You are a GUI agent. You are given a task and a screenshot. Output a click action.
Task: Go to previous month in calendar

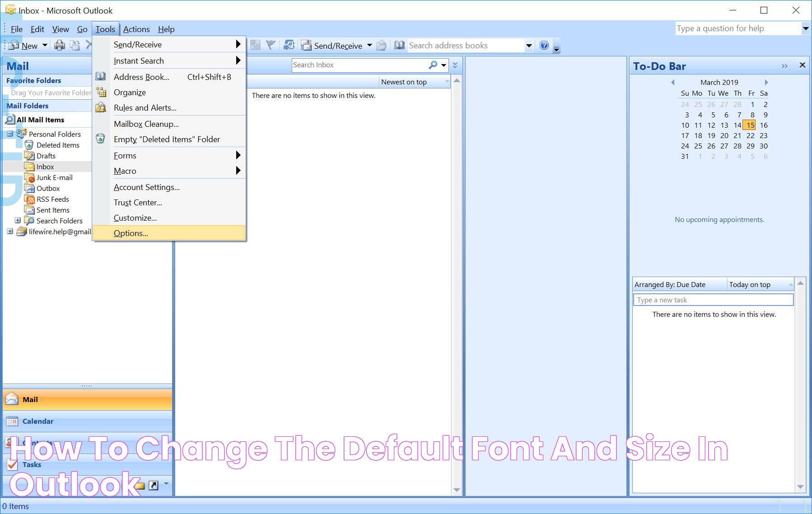click(673, 83)
